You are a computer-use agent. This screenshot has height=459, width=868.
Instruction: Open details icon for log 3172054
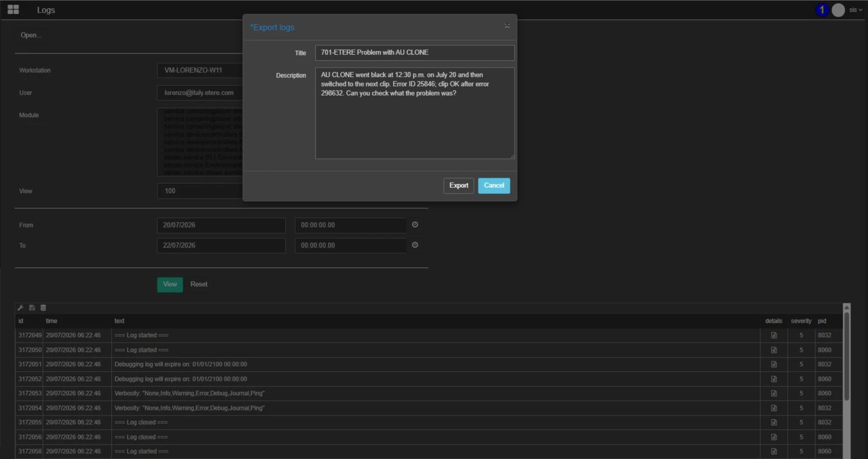tap(774, 408)
